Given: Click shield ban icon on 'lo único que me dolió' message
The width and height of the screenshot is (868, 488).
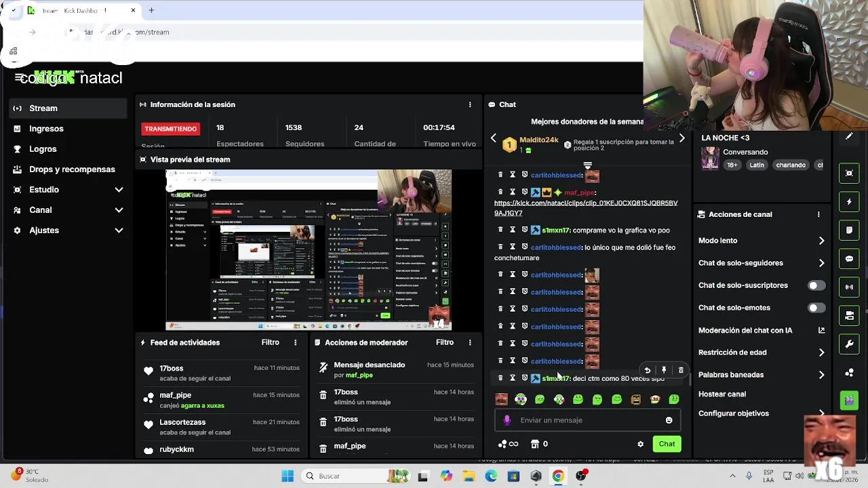Looking at the screenshot, I should [524, 247].
